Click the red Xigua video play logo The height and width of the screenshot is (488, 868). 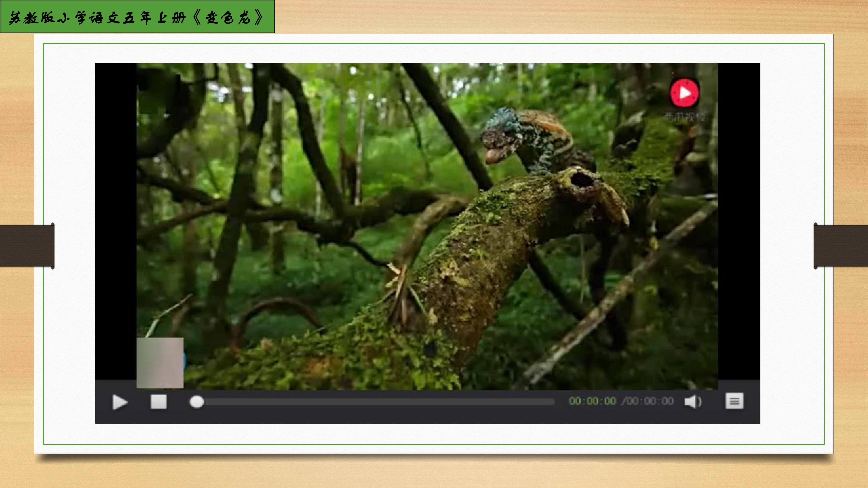(x=684, y=93)
